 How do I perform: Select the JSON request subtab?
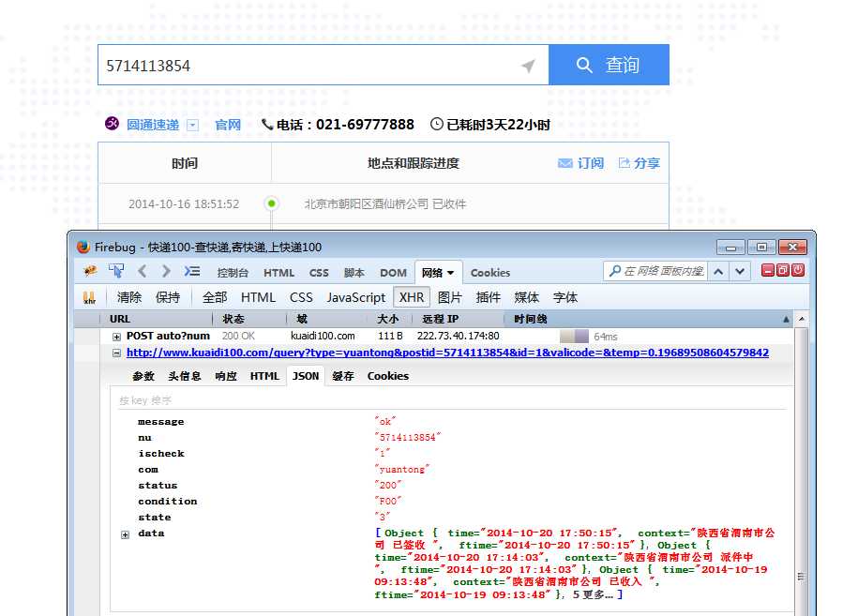[306, 376]
